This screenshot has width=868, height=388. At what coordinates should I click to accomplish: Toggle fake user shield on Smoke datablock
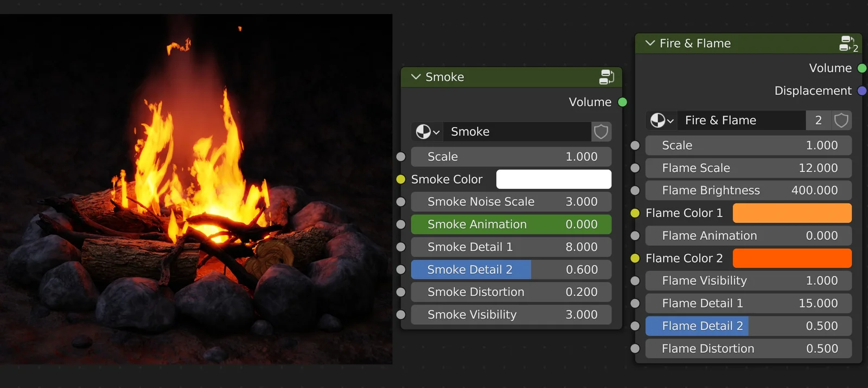click(601, 132)
